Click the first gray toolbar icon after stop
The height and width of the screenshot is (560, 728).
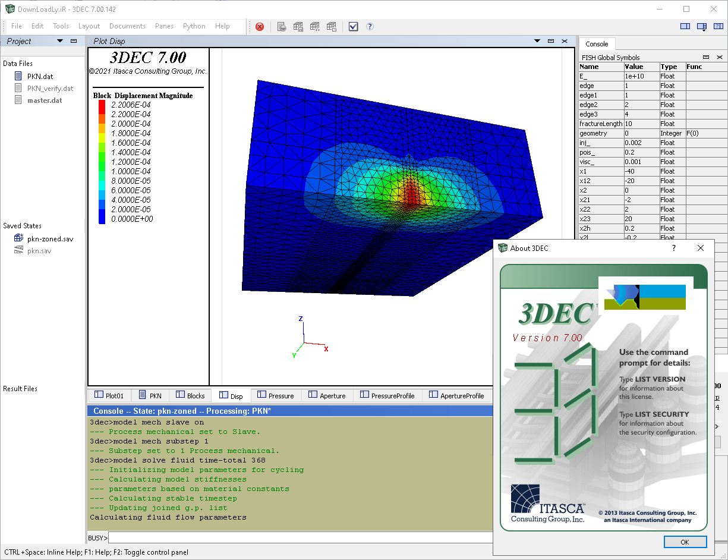282,26
